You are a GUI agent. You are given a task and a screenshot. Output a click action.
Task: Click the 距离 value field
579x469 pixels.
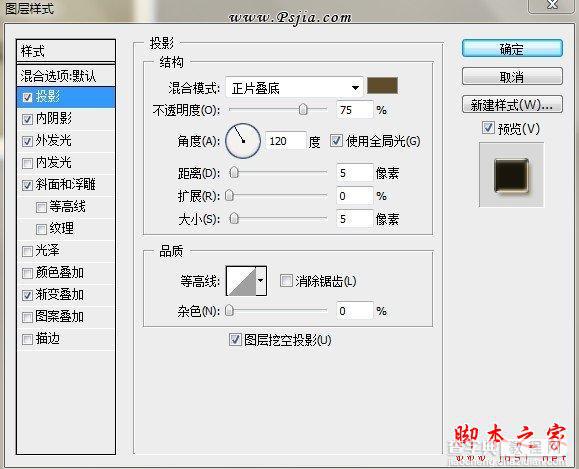click(x=354, y=173)
